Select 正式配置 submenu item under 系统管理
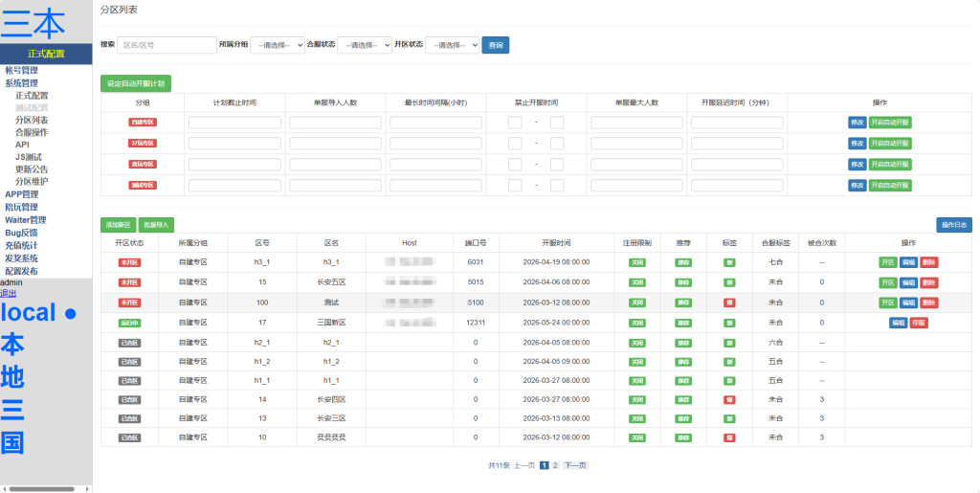This screenshot has height=493, width=980. tap(32, 96)
